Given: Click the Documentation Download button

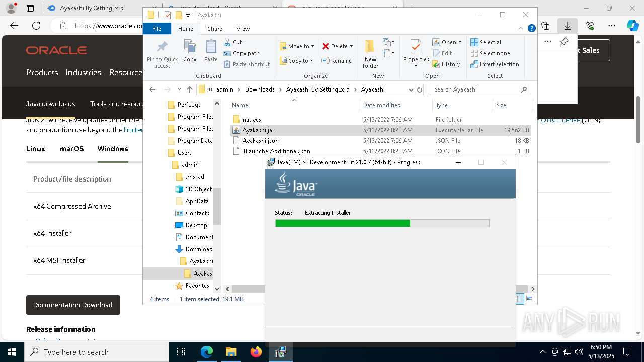Looking at the screenshot, I should click(x=73, y=305).
